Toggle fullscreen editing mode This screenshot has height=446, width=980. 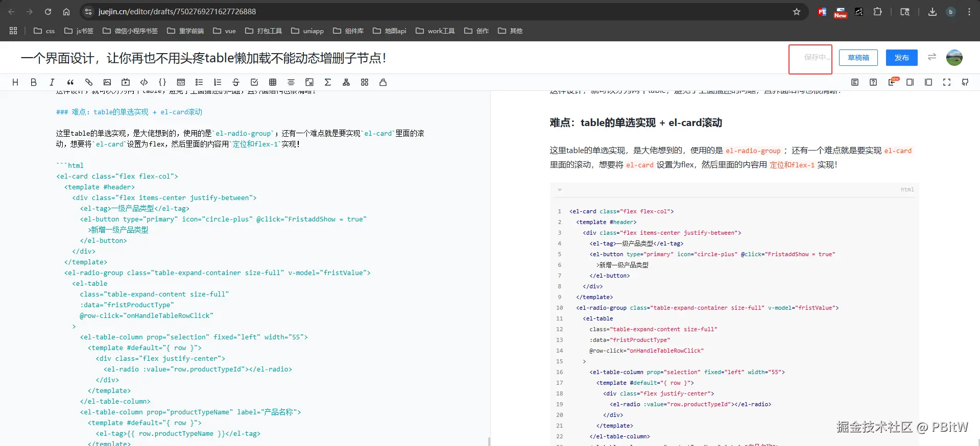(x=947, y=82)
